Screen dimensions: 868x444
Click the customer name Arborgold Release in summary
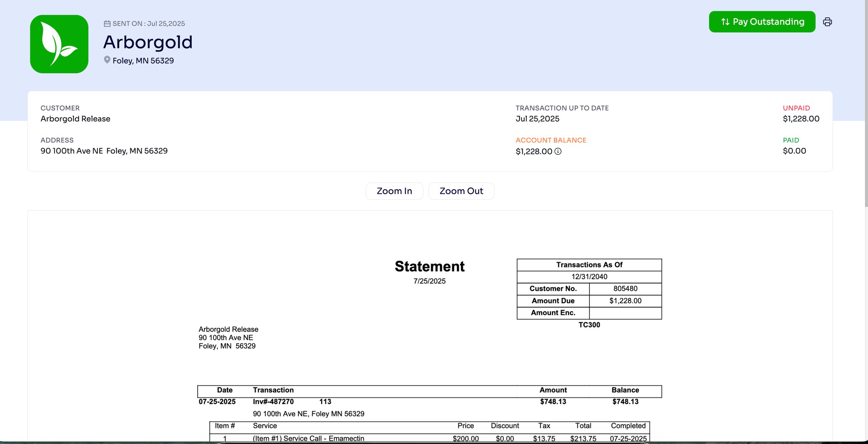[x=75, y=119]
